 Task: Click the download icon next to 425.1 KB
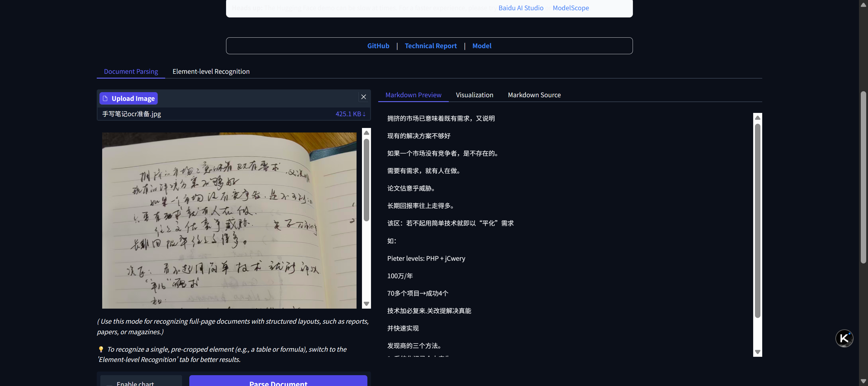point(365,114)
